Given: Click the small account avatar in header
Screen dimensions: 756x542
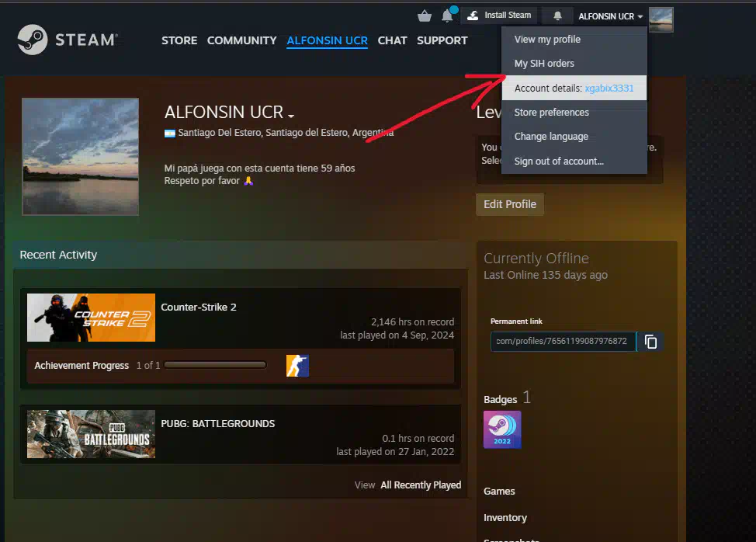Looking at the screenshot, I should pos(661,19).
